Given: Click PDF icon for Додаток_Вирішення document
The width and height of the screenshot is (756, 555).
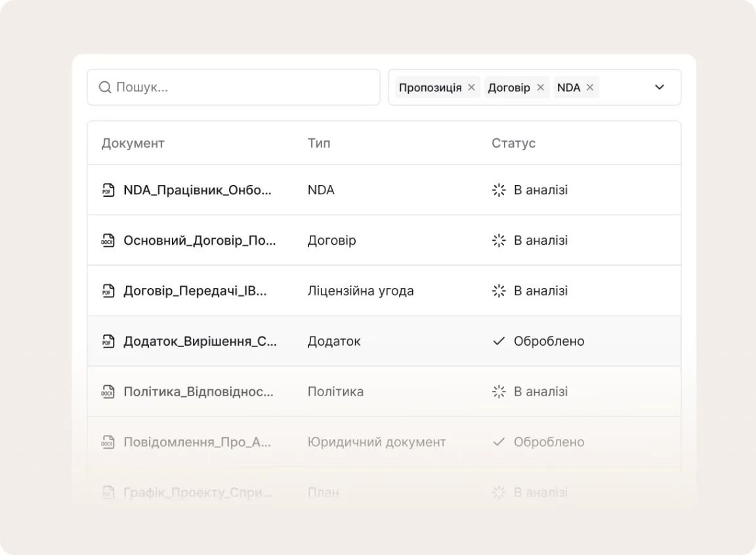Looking at the screenshot, I should point(108,341).
